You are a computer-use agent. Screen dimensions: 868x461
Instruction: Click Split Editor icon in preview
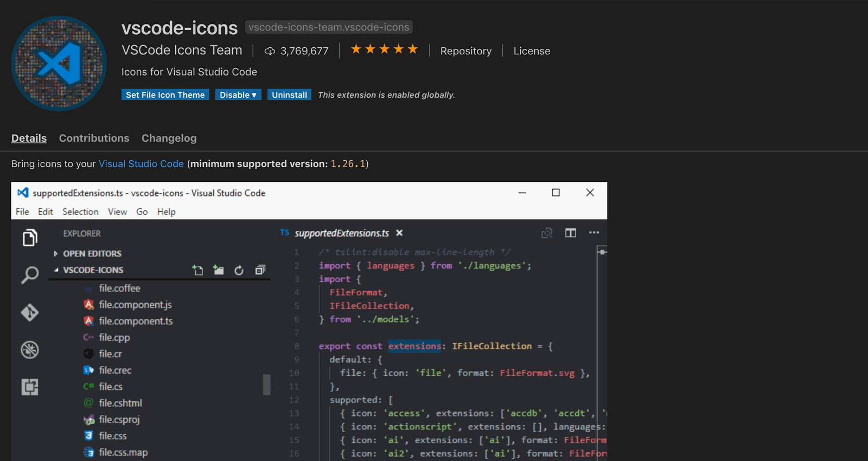point(571,233)
